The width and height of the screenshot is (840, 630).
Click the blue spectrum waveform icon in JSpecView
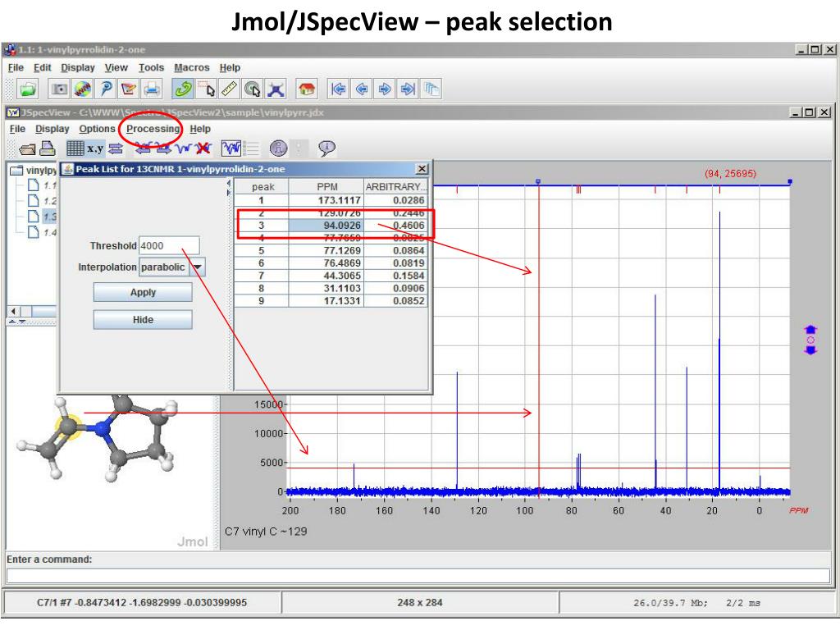point(184,148)
